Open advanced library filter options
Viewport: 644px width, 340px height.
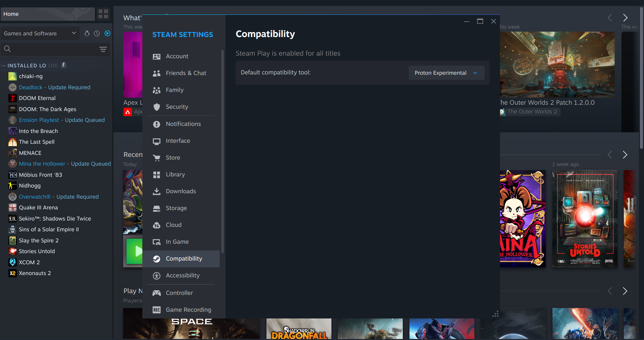click(x=103, y=49)
